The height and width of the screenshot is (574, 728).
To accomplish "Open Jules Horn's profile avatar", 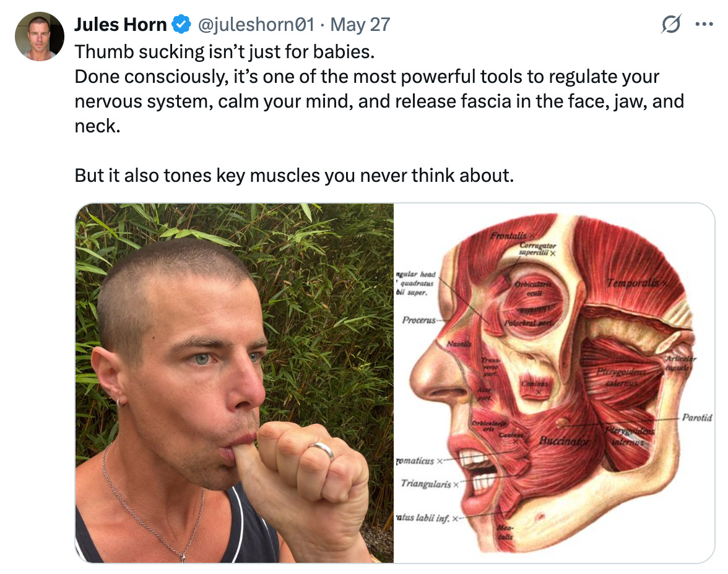I will (40, 36).
